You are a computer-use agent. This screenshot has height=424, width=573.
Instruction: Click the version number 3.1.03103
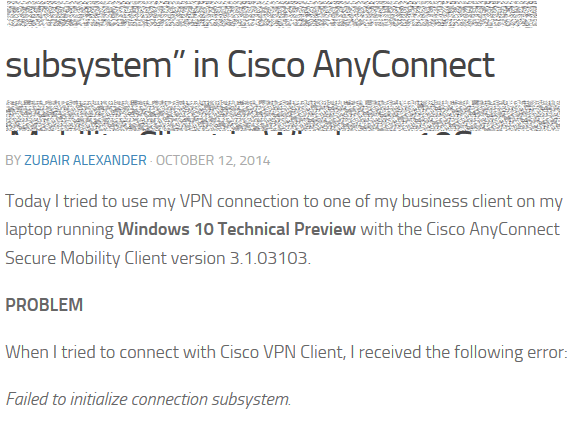(270, 258)
